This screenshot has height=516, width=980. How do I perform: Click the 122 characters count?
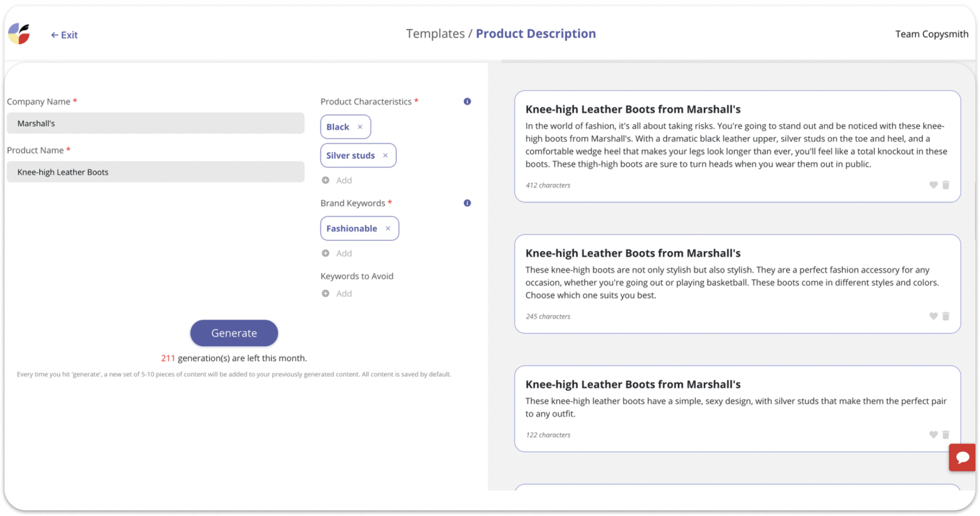[x=548, y=435]
